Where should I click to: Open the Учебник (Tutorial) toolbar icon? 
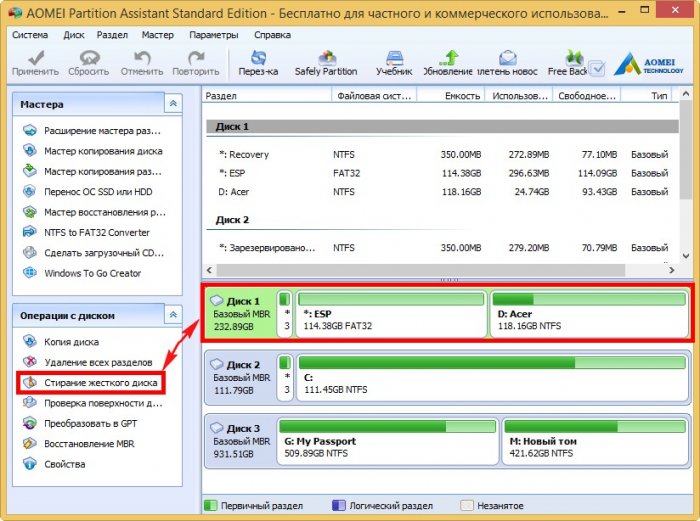pyautogui.click(x=393, y=64)
